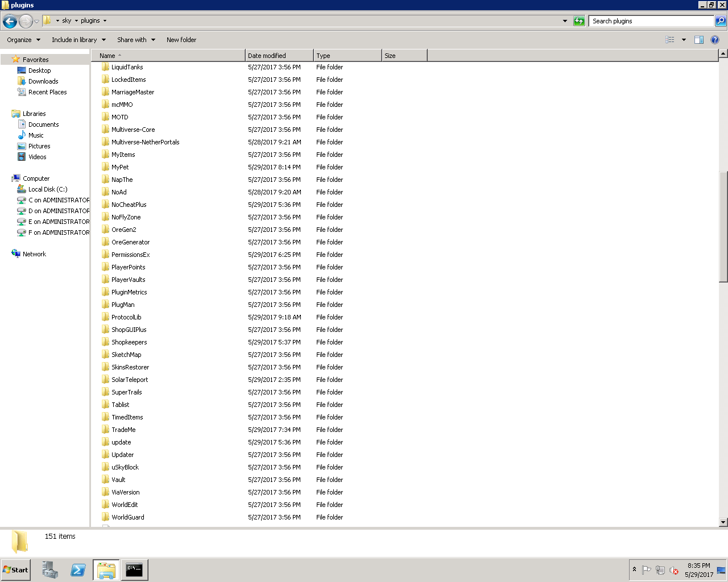
Task: Click the Start button
Action: click(15, 570)
